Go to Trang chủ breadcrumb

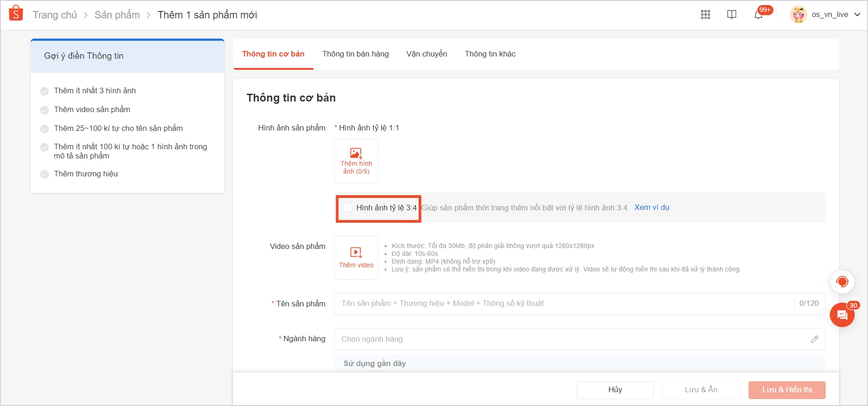pos(55,15)
